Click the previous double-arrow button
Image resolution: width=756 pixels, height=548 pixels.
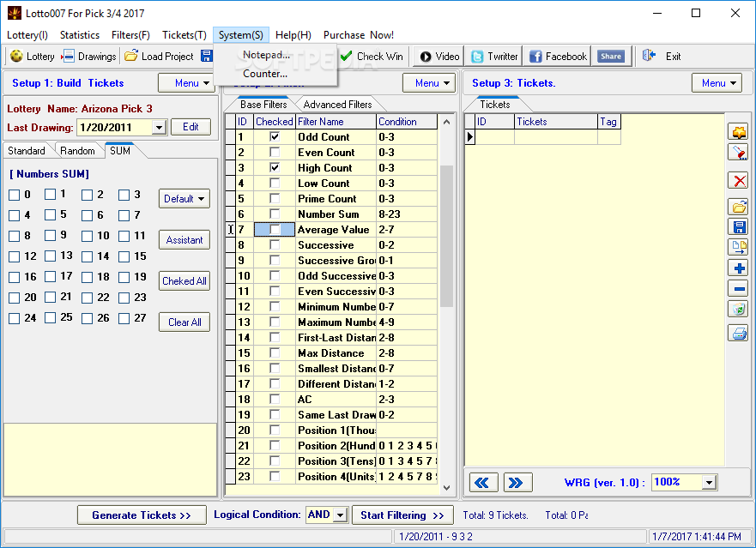pyautogui.click(x=484, y=482)
